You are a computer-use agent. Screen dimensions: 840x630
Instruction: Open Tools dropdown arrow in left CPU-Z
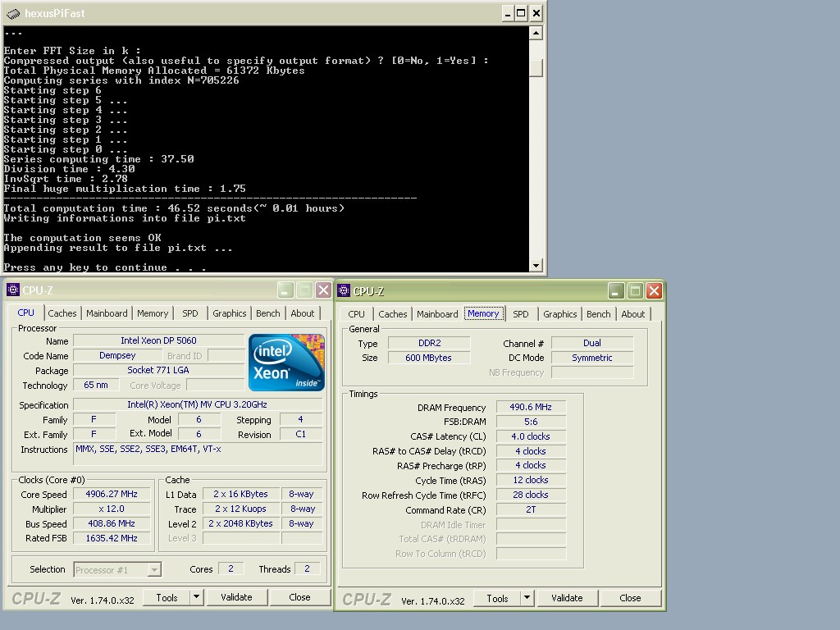click(197, 597)
